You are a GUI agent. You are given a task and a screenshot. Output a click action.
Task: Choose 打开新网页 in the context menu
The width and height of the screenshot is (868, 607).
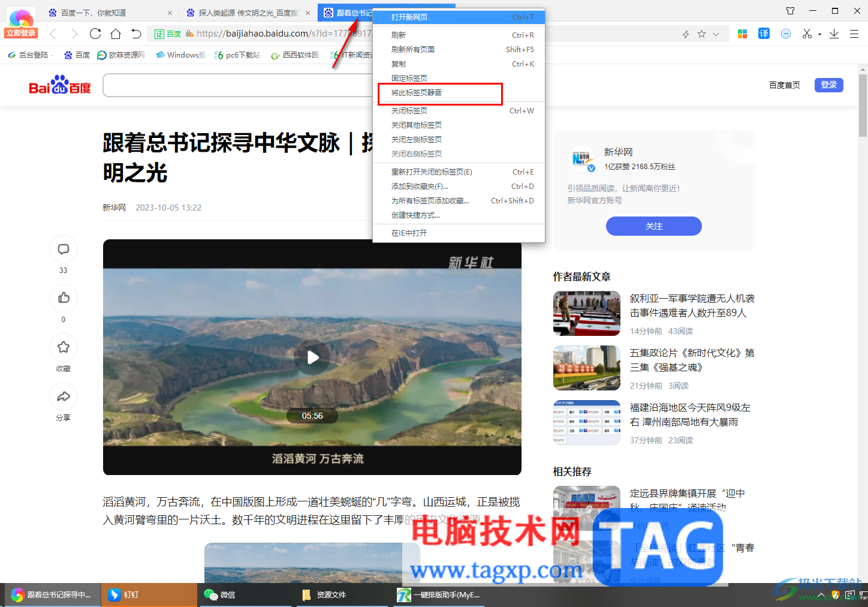click(459, 17)
